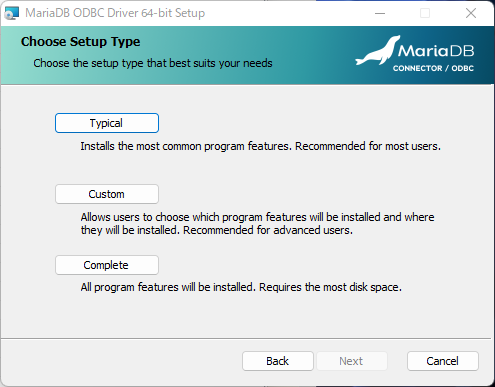
Task: Choose the Typical setup type
Action: pyautogui.click(x=107, y=123)
